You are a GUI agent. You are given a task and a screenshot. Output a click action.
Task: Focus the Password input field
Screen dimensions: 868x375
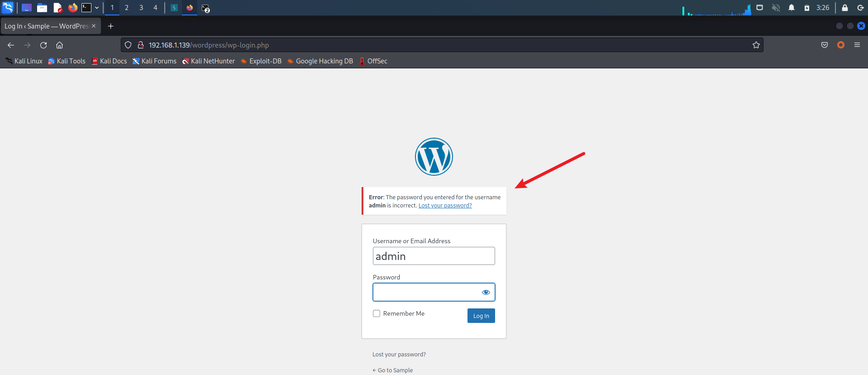434,292
